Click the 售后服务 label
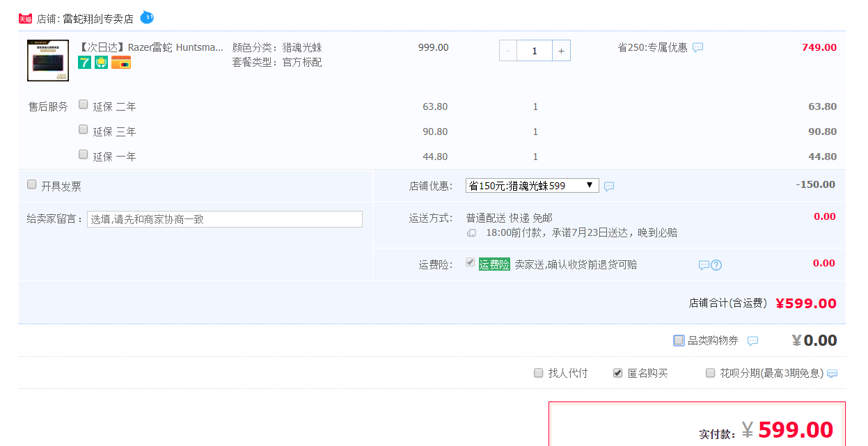 tap(48, 106)
